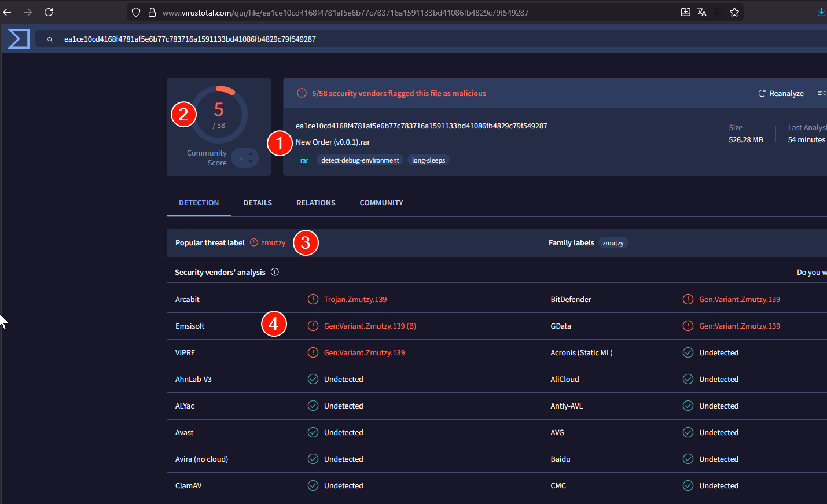This screenshot has height=504, width=827.
Task: Select the file SHA-256 hash text
Action: 421,126
